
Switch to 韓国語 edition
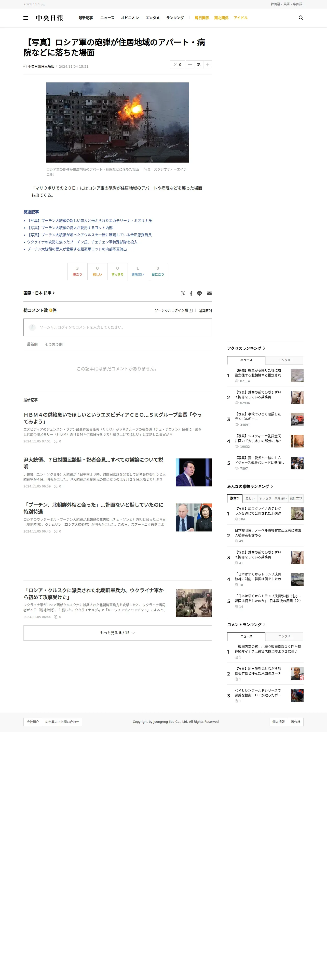coord(275,4)
